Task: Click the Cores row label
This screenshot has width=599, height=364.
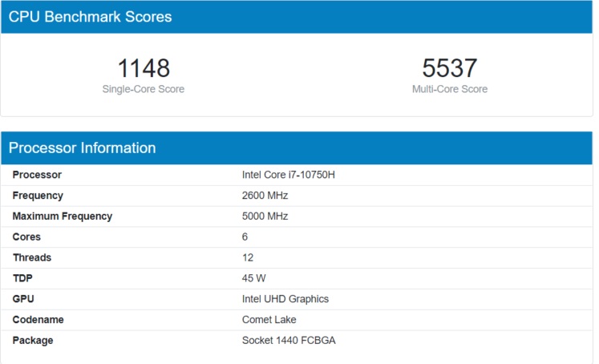Action: point(26,237)
